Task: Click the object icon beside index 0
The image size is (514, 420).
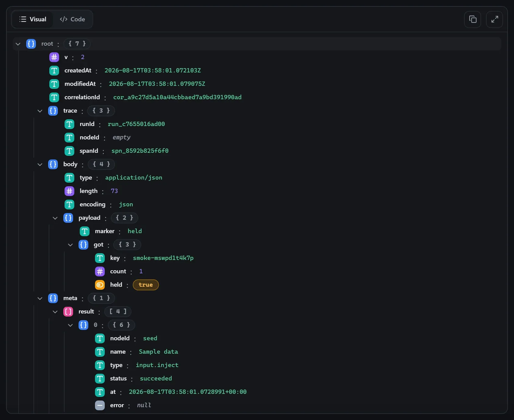Action: coord(83,325)
